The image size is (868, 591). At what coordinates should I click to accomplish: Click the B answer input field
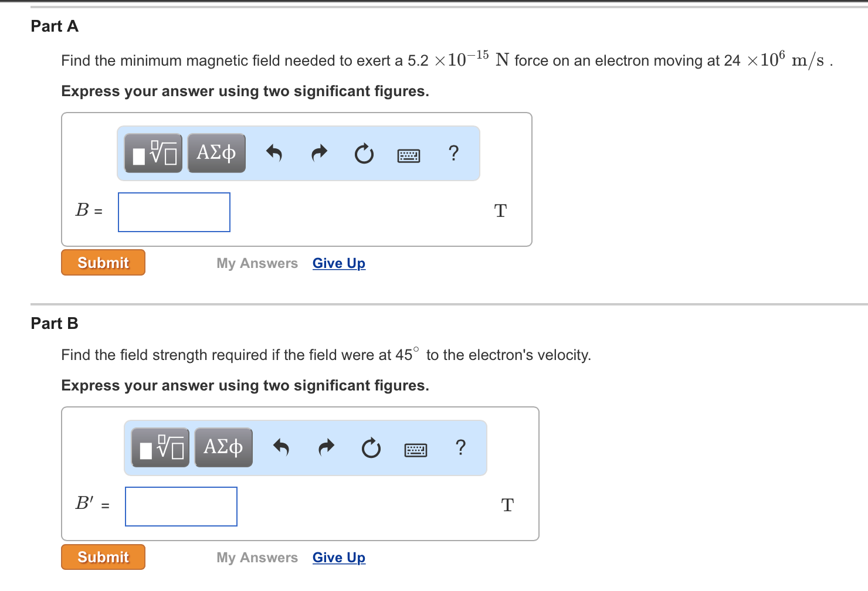click(x=174, y=212)
